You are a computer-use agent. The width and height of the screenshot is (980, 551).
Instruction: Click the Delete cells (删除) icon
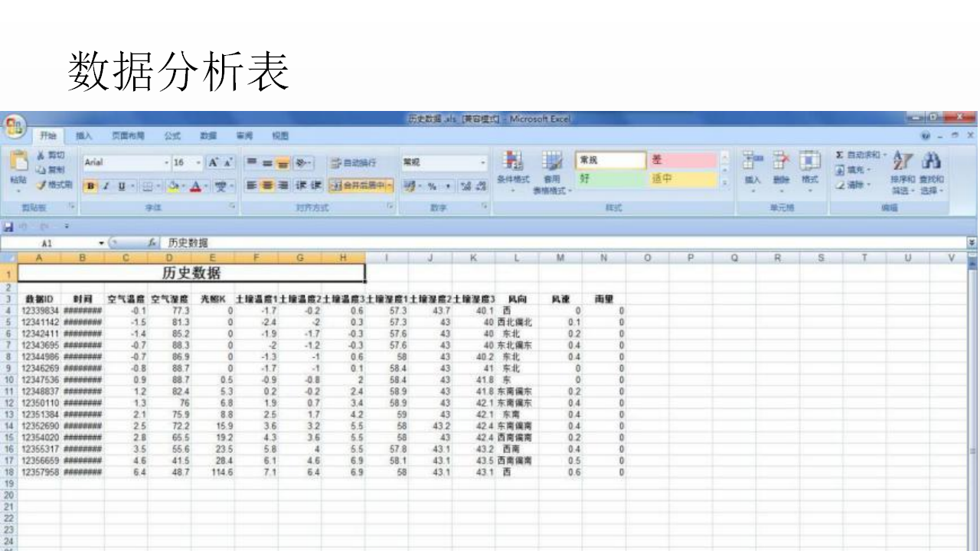781,162
